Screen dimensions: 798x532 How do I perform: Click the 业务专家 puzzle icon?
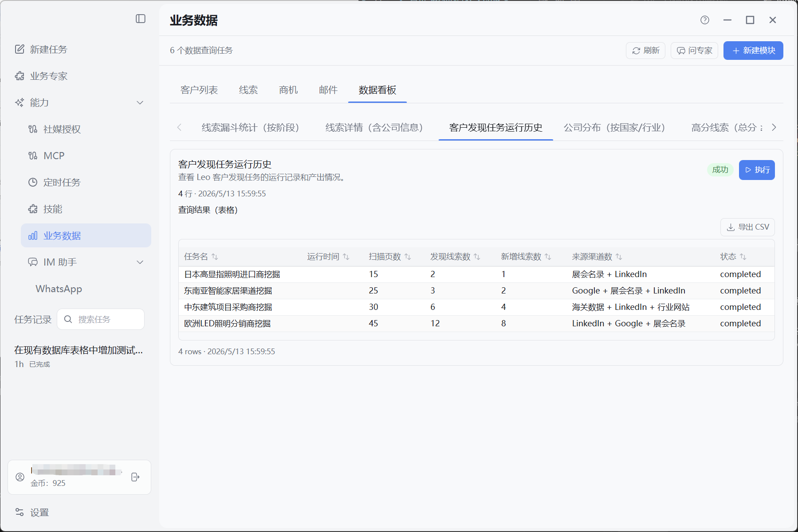(20, 76)
